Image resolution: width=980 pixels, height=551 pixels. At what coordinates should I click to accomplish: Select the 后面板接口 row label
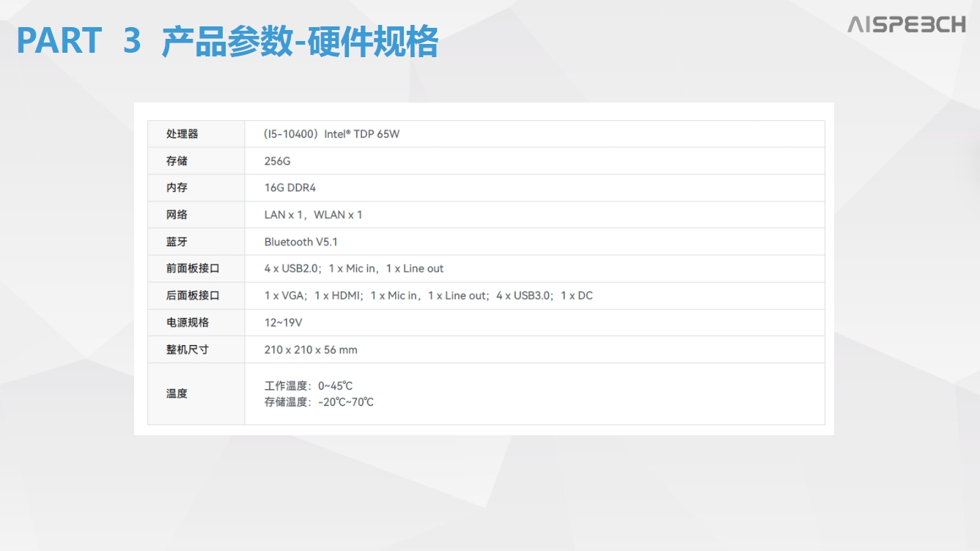(193, 296)
